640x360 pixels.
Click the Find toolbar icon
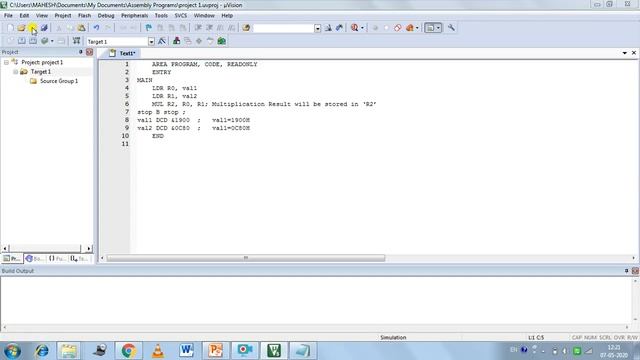328,28
